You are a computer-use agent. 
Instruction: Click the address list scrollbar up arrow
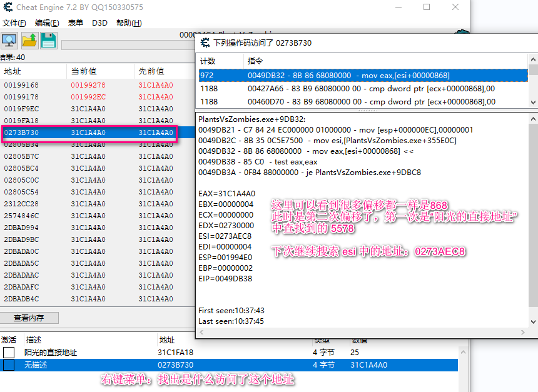(x=463, y=352)
